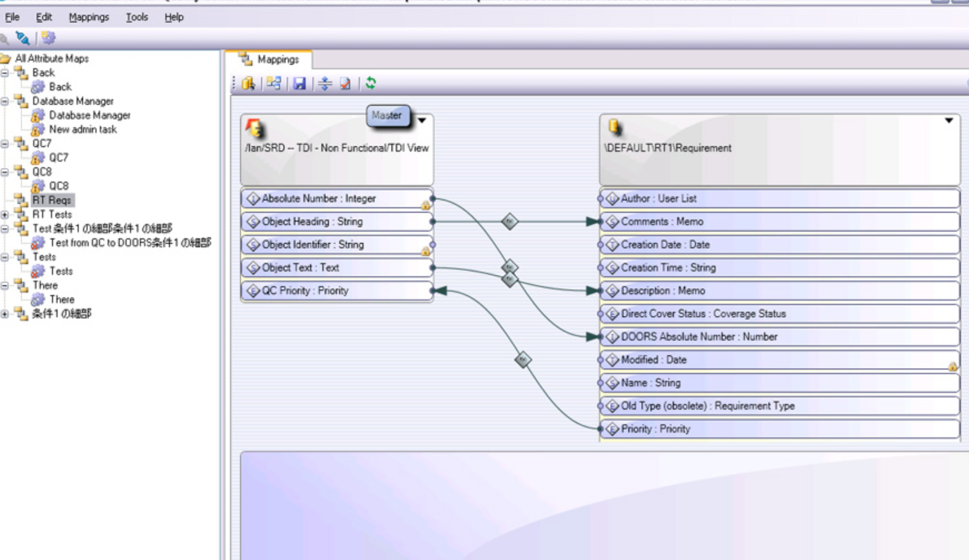Select the Object Heading : String attribute
Image resolution: width=969 pixels, height=560 pixels.
(x=337, y=222)
